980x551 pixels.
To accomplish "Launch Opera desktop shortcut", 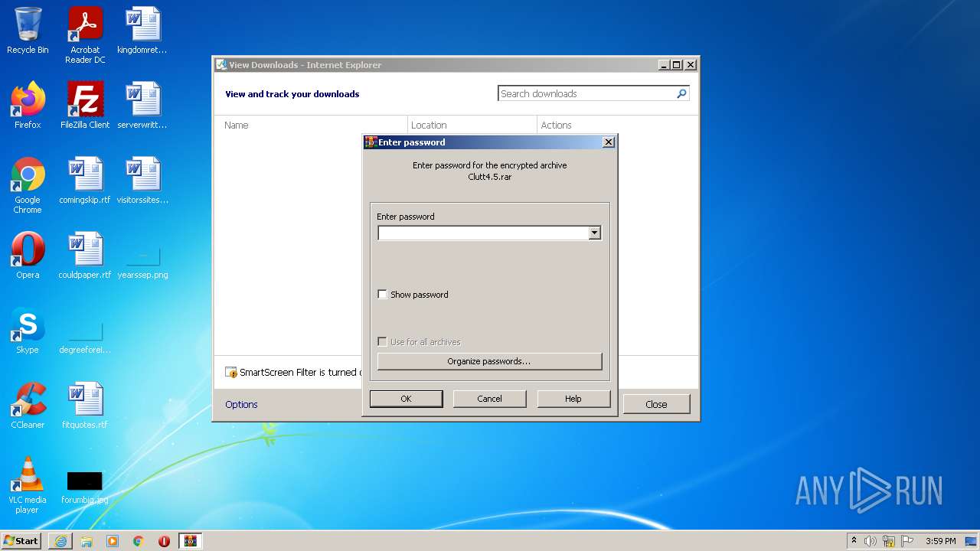I will (28, 256).
